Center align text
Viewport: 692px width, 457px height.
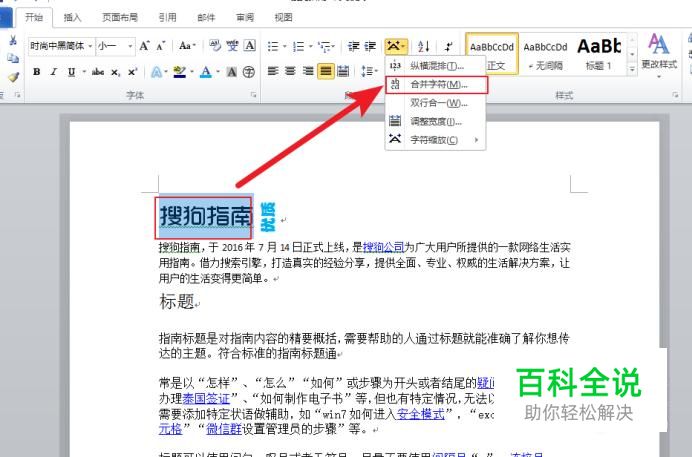click(x=290, y=71)
